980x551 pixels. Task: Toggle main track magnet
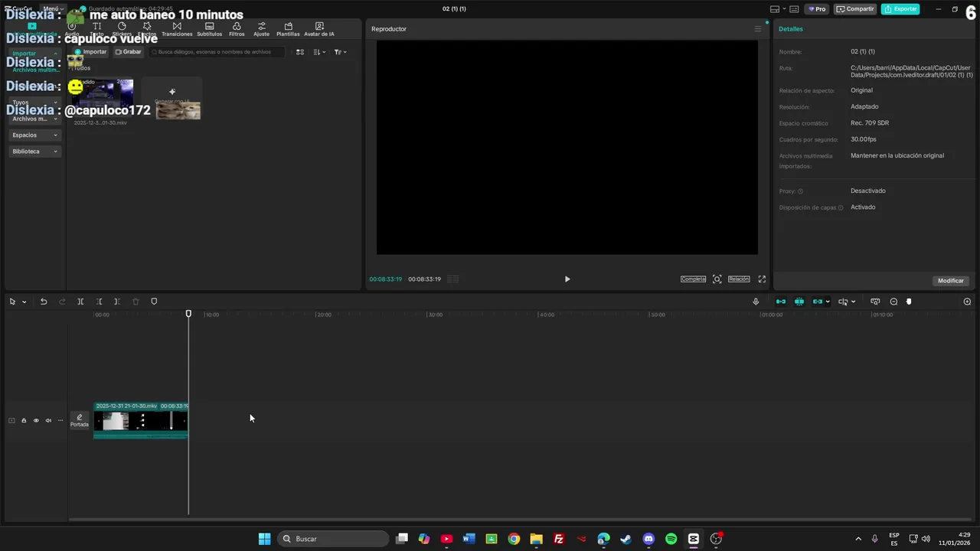point(781,302)
